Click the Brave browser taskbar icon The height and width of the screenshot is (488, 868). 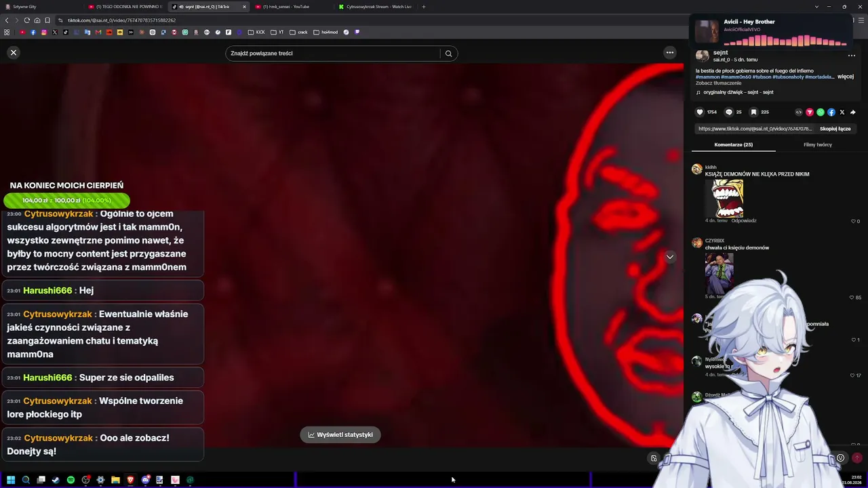(x=130, y=480)
